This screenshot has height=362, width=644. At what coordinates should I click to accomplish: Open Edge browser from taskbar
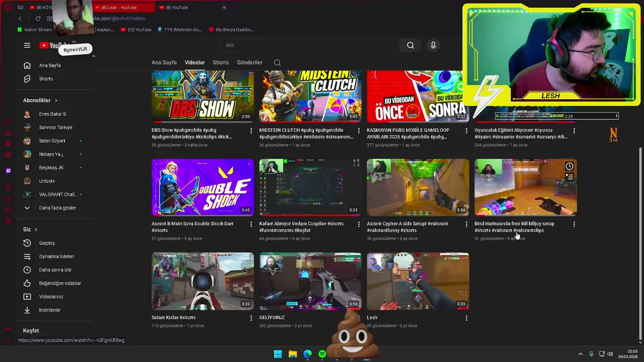[307, 354]
